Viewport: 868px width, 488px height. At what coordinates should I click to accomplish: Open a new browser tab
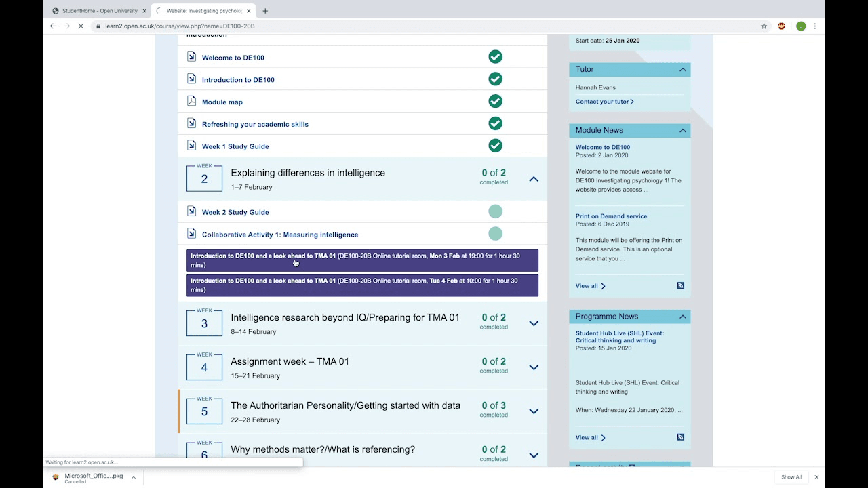[265, 11]
